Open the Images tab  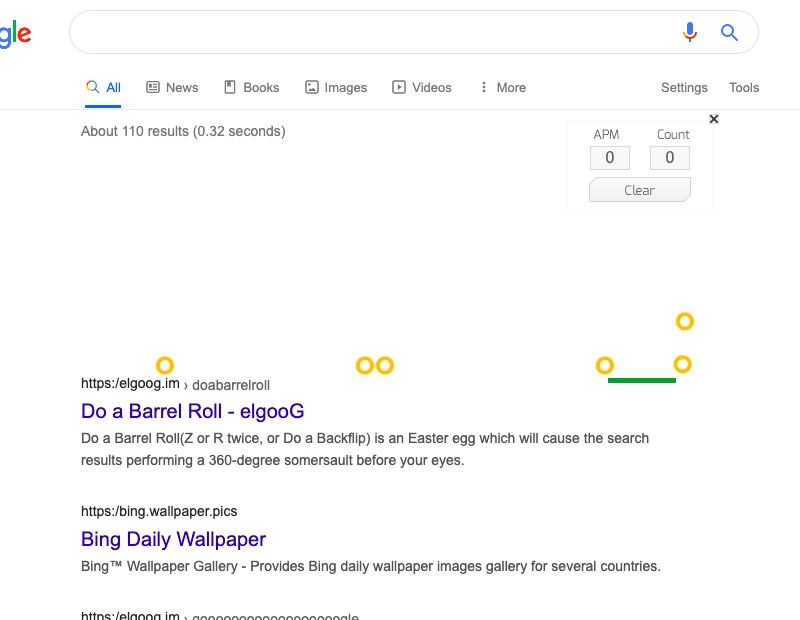(336, 88)
